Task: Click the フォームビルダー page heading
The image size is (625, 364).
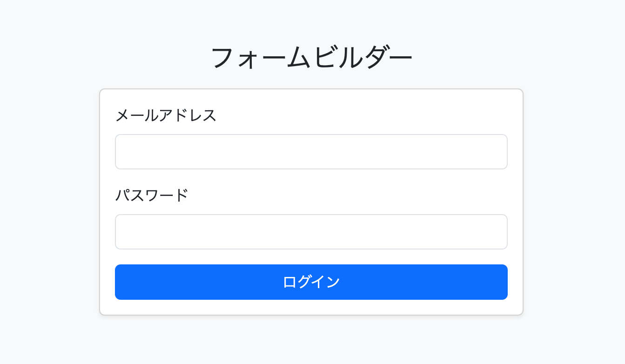Action: coord(312,58)
